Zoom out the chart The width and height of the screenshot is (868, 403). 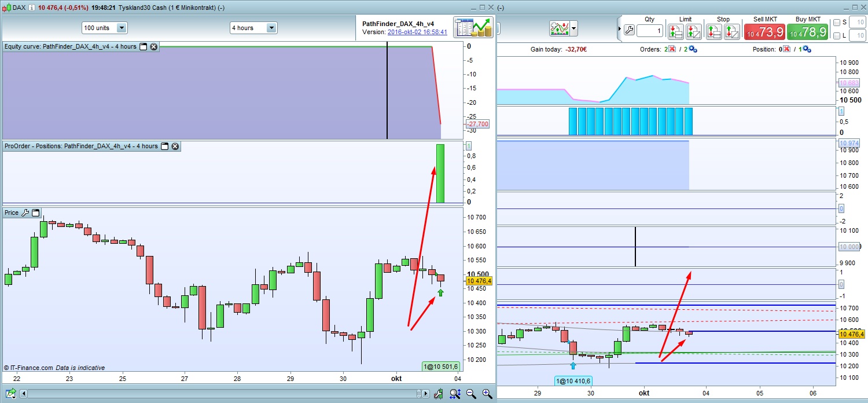point(471,394)
